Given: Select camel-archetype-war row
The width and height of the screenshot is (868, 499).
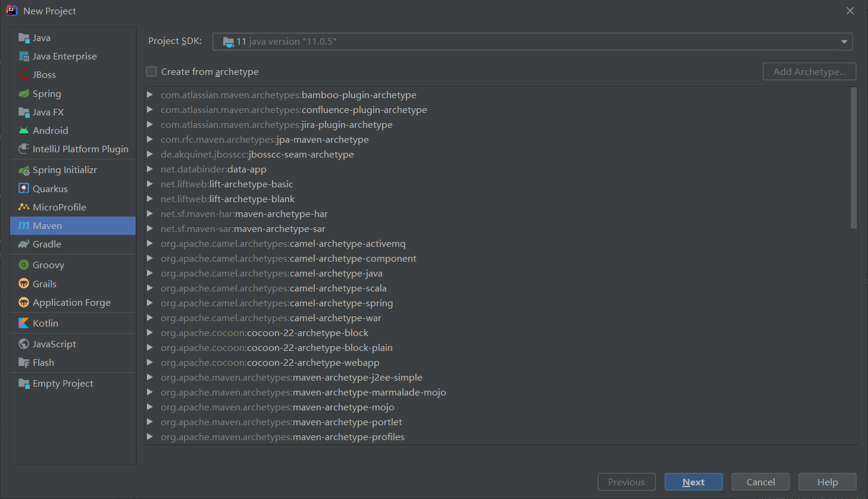Looking at the screenshot, I should 497,318.
